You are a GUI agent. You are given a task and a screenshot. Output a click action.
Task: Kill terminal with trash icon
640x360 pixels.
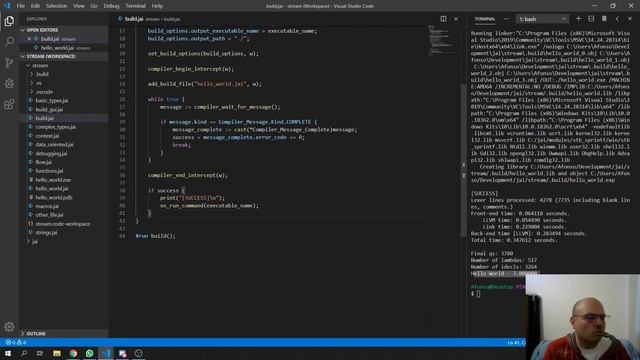click(604, 19)
